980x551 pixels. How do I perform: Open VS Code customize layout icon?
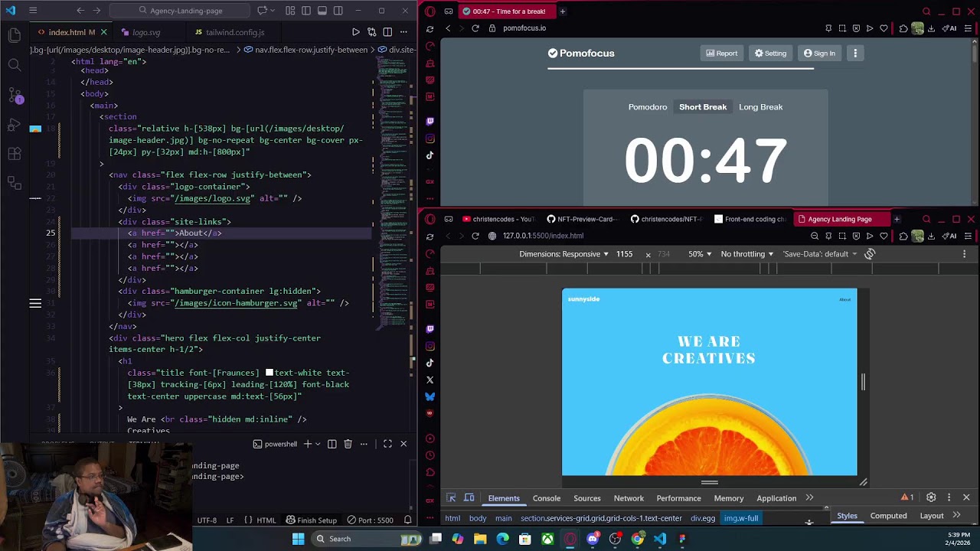coord(290,11)
